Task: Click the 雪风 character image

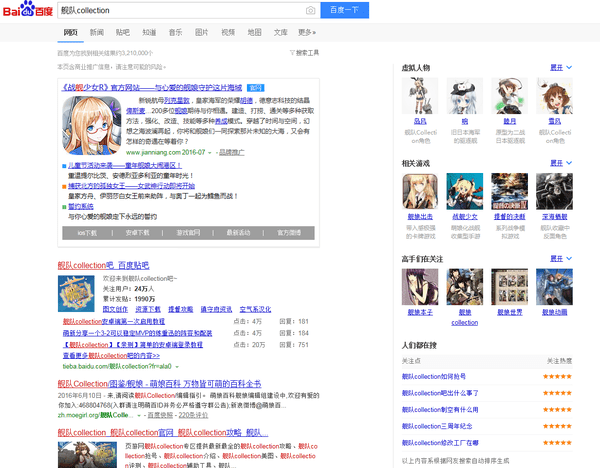Action: pos(554,96)
